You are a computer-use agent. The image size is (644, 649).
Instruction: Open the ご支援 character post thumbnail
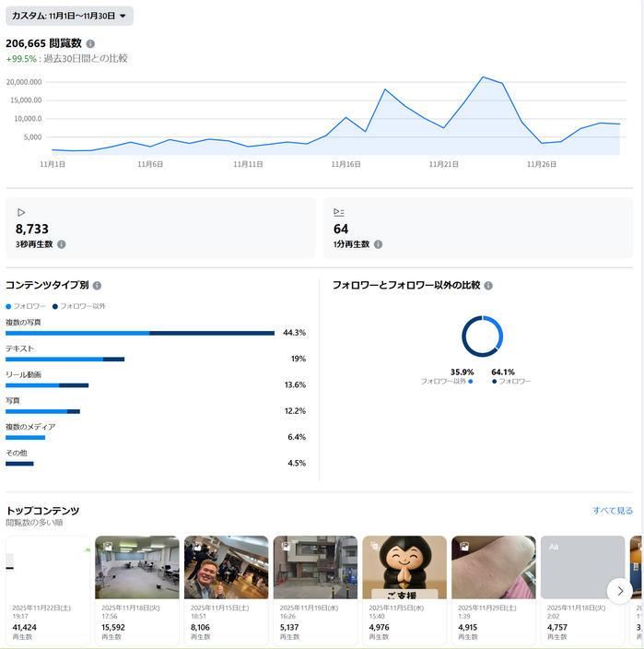tap(404, 568)
